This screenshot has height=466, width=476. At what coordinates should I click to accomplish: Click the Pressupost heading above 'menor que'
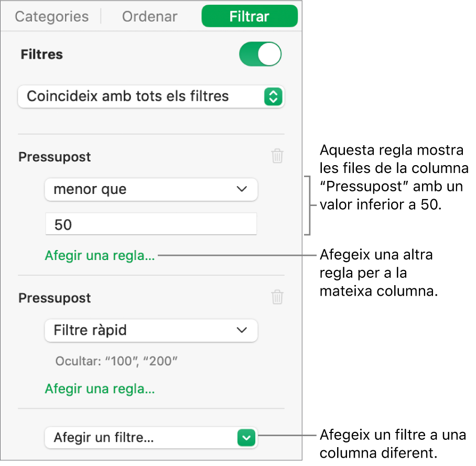pyautogui.click(x=55, y=157)
